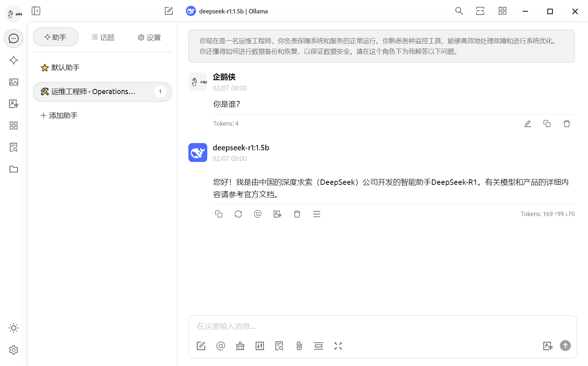Toggle narrow mode icon in title bar

(480, 11)
